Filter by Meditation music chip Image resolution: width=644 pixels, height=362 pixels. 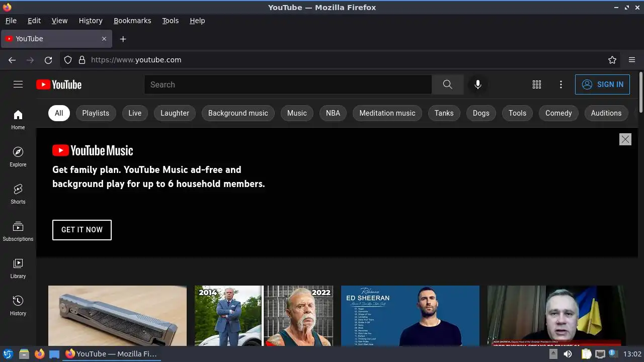click(387, 113)
